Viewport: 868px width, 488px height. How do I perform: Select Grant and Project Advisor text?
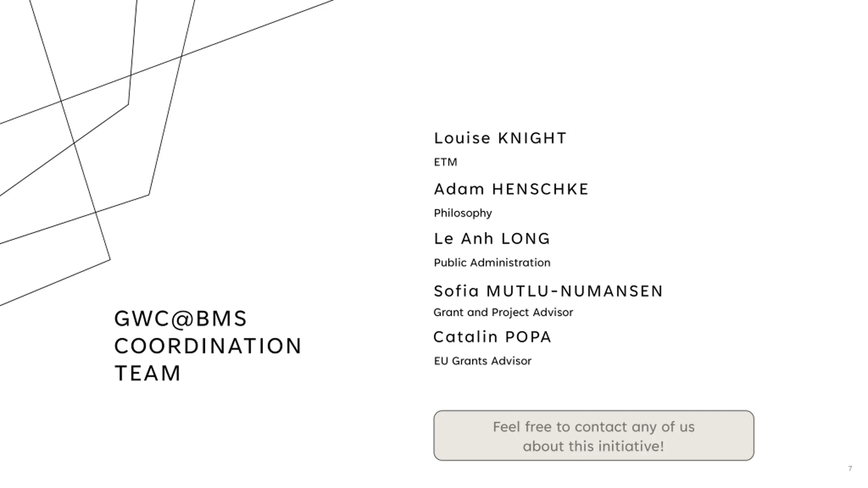click(x=503, y=312)
